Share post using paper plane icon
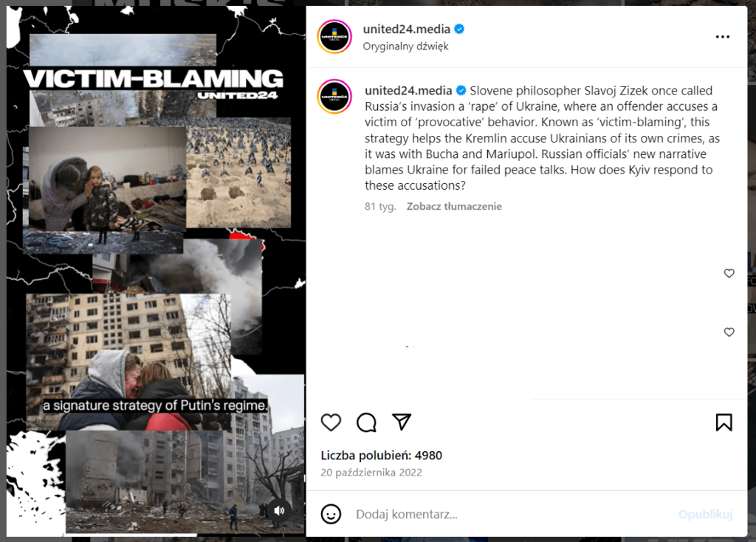This screenshot has height=542, width=756. (401, 422)
